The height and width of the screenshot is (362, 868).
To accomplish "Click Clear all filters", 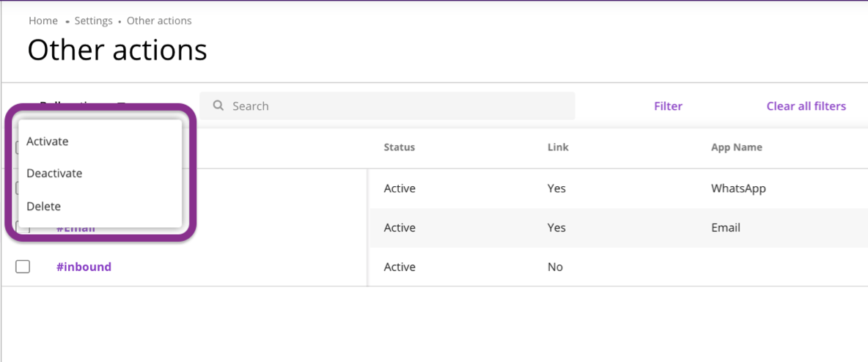I will tap(806, 106).
